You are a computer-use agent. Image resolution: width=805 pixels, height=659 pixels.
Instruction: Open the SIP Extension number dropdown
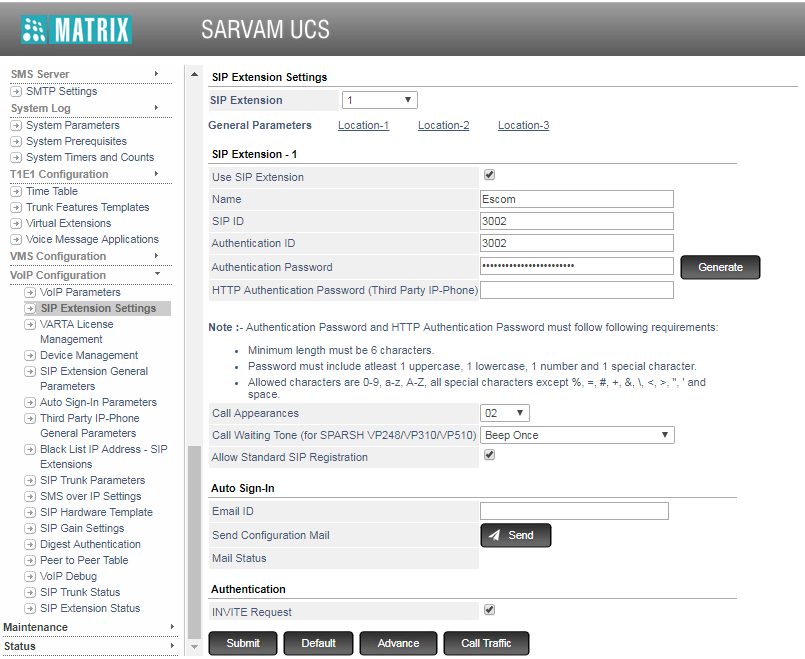(379, 100)
